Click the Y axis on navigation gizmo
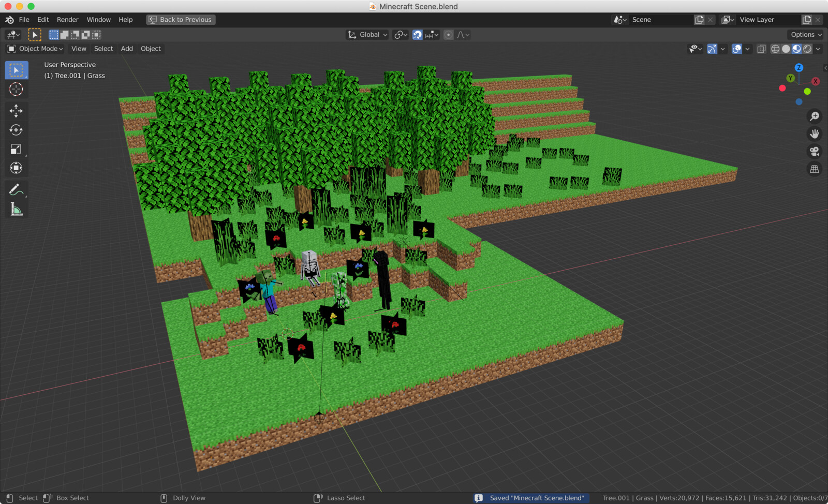The height and width of the screenshot is (504, 828). point(790,78)
